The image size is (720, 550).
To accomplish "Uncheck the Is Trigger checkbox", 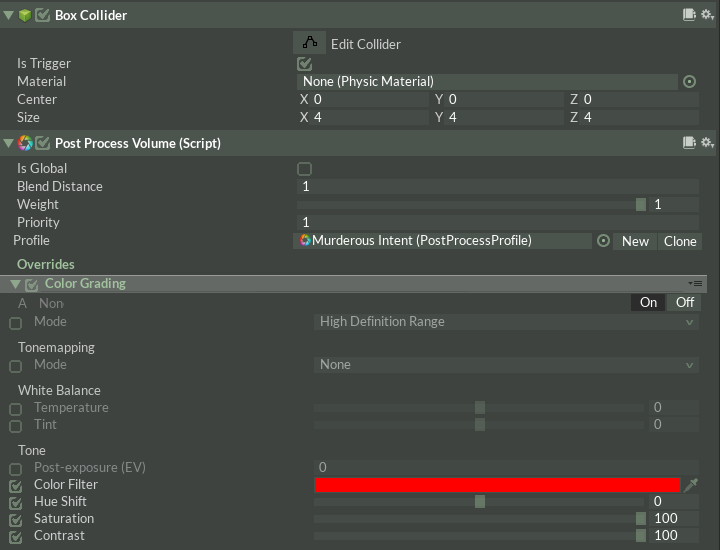I will (x=304, y=64).
